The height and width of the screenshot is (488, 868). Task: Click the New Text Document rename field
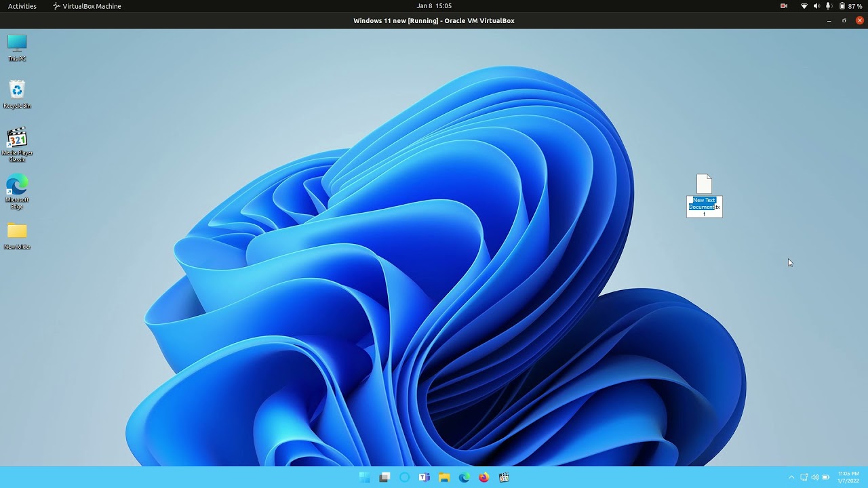[705, 207]
